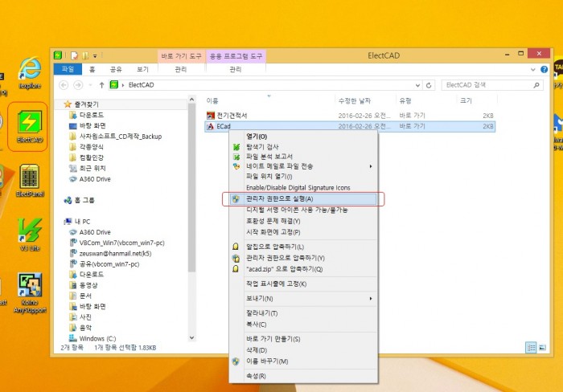The image size is (563, 392).
Task: Open 관리 tab under 바로 가기 도구
Action: (181, 69)
